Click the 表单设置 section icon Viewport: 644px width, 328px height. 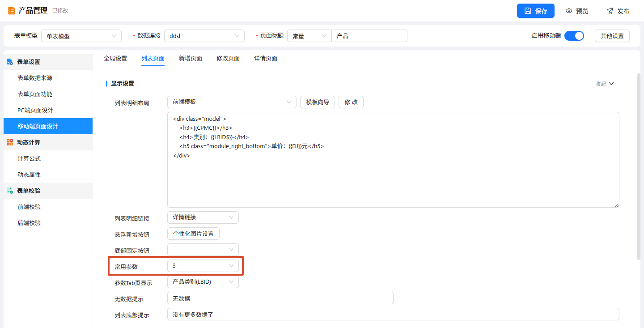[x=10, y=62]
